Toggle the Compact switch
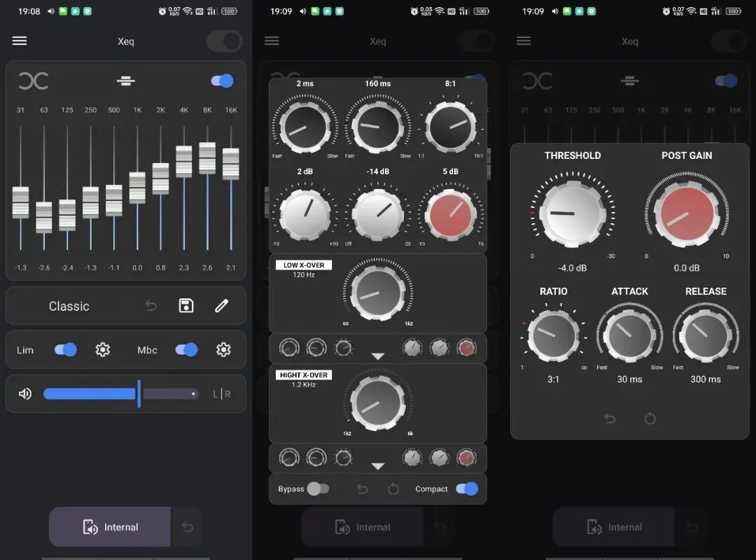756x560 pixels. pos(467,489)
